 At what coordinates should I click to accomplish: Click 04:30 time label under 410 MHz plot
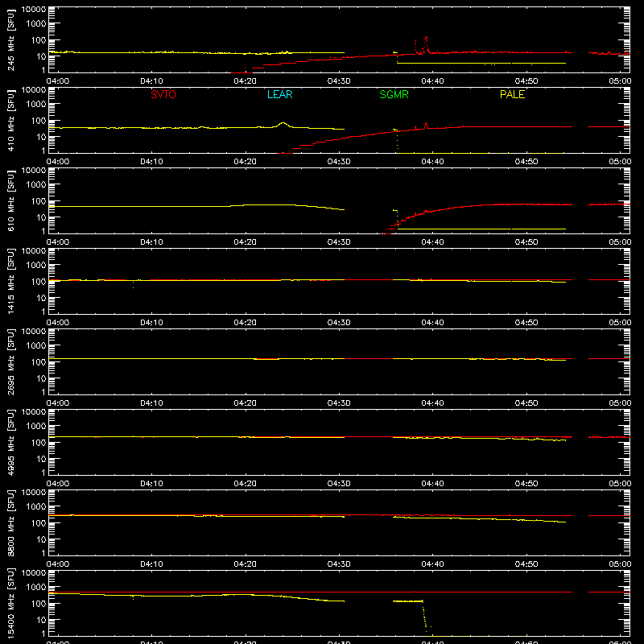[339, 162]
